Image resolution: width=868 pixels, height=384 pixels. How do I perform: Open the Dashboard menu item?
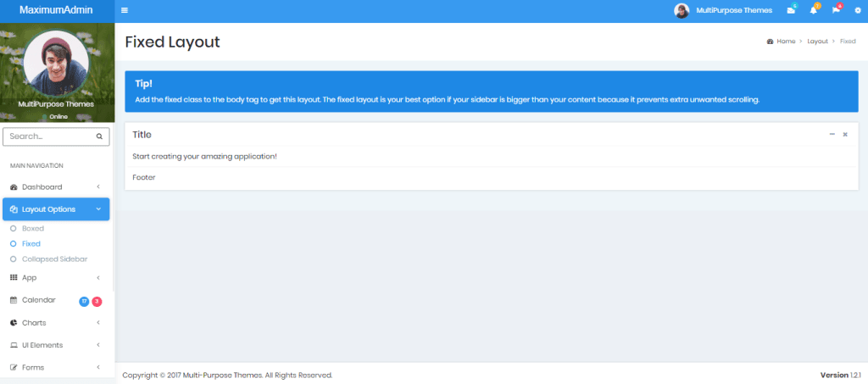tap(56, 187)
